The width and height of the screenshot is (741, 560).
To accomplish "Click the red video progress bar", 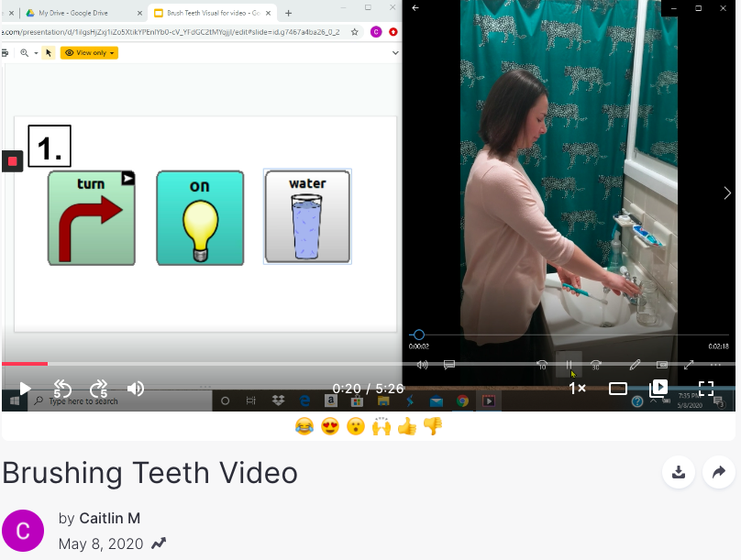I will (x=25, y=364).
